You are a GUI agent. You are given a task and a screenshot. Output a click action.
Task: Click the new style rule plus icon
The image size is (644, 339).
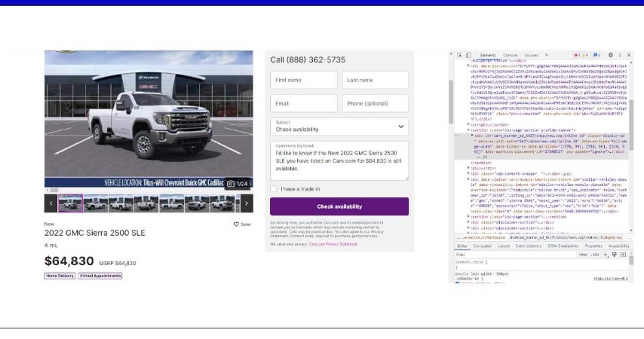[x=606, y=255]
